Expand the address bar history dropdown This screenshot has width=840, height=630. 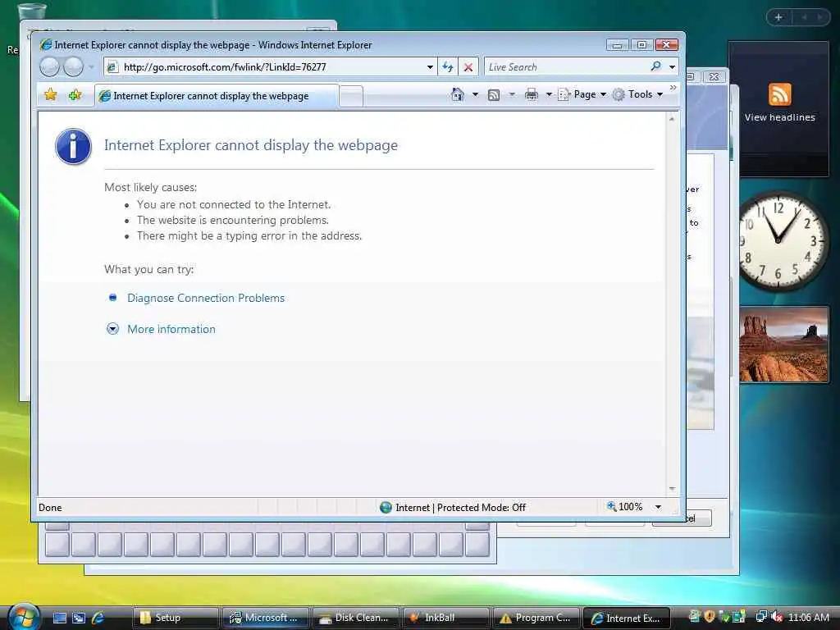coord(430,67)
